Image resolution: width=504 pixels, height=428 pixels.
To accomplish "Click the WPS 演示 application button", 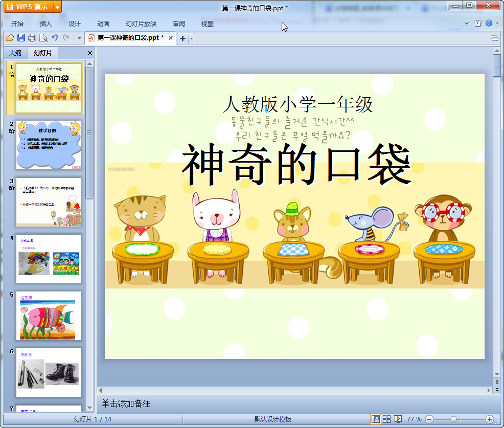I will point(29,7).
